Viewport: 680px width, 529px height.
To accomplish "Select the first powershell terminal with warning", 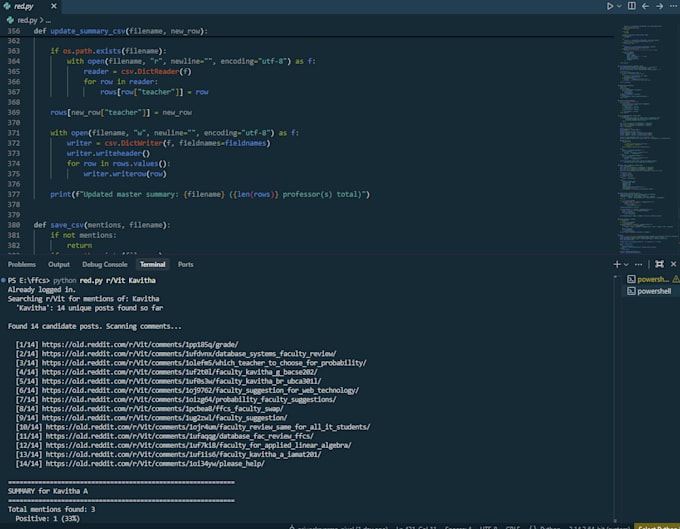I will pyautogui.click(x=649, y=279).
